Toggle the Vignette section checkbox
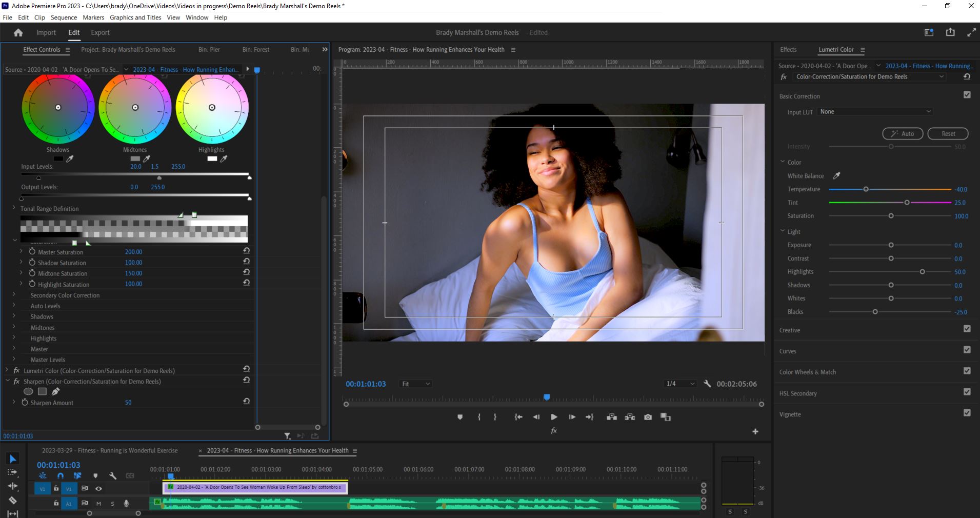Screen dimensions: 980x518 pos(967,413)
